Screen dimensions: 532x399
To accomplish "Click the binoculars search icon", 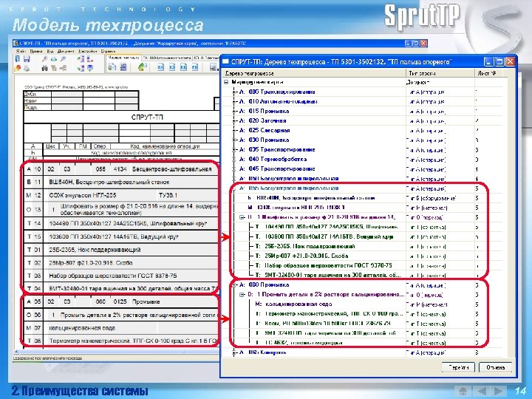I will coord(44,68).
